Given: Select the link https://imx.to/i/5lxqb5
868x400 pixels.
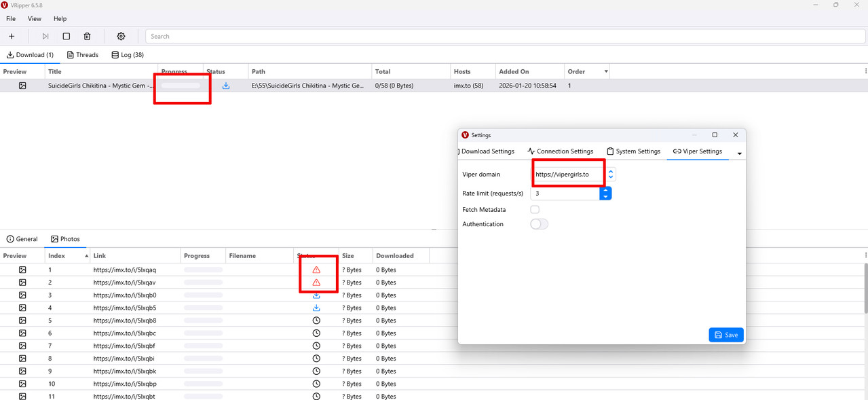Looking at the screenshot, I should click(125, 308).
